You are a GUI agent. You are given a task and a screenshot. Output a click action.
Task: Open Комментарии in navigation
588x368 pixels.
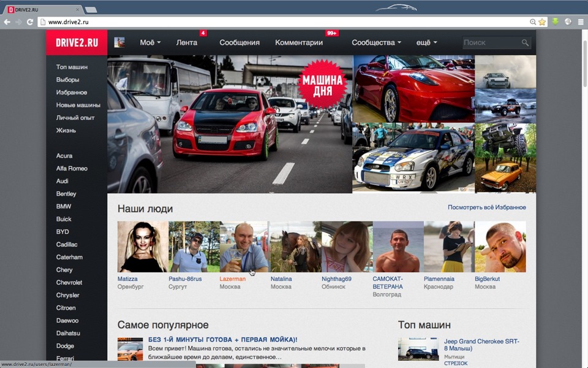click(299, 43)
